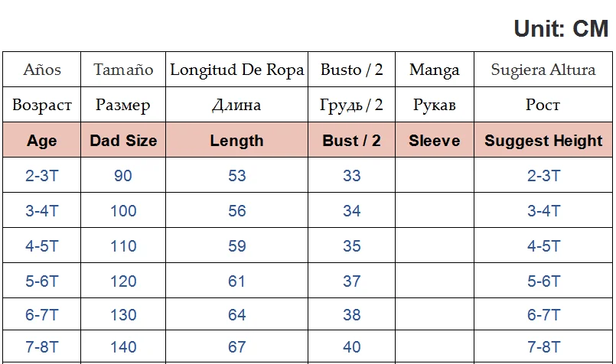Select the length value 64
The height and width of the screenshot is (364, 616).
(236, 315)
